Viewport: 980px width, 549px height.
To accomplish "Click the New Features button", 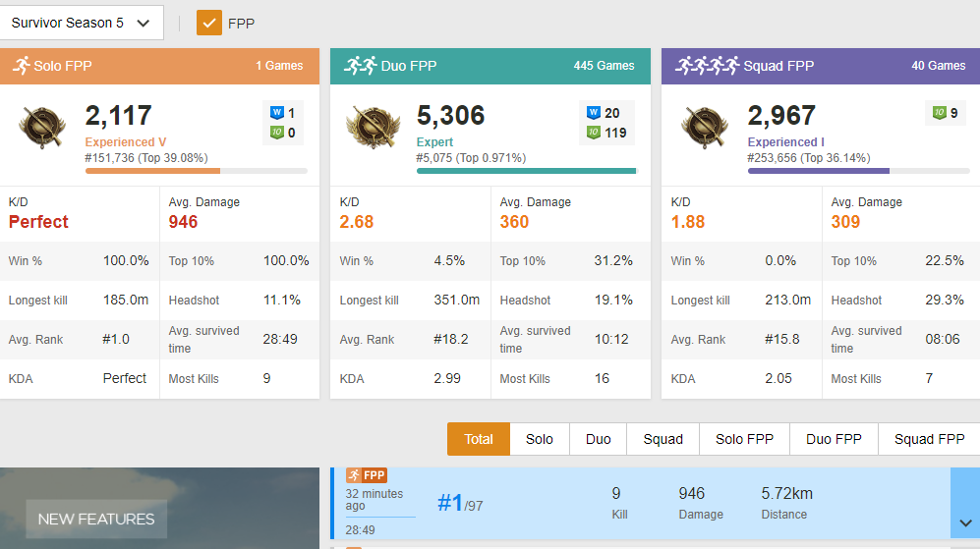I will coord(96,519).
